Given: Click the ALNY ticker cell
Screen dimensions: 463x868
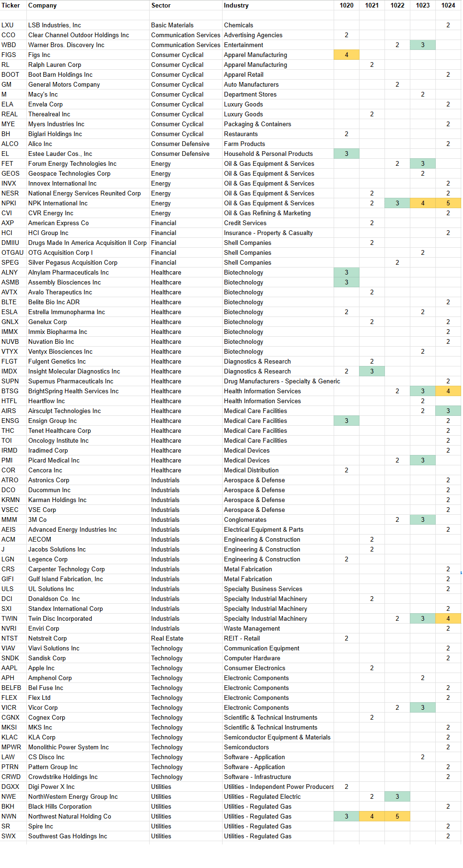Looking at the screenshot, I should (13, 272).
